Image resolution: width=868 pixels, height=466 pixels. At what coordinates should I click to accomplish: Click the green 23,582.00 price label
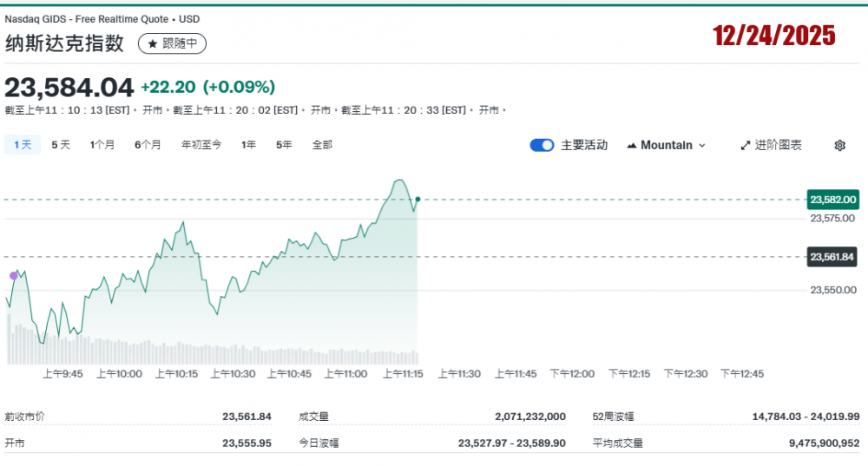tap(833, 200)
